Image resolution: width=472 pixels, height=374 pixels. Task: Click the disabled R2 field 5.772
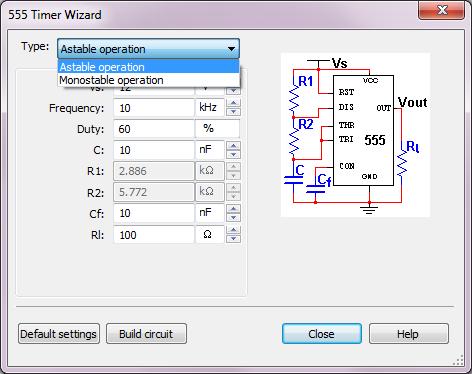pos(154,192)
